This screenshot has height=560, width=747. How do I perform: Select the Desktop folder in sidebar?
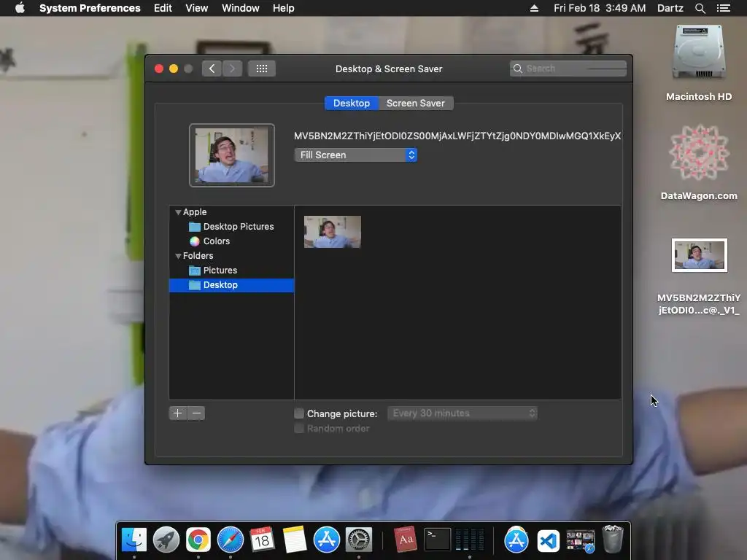(x=231, y=285)
